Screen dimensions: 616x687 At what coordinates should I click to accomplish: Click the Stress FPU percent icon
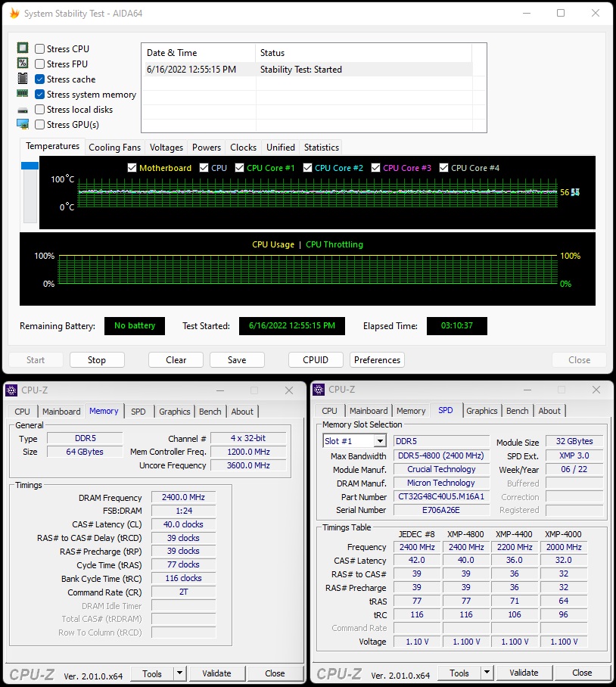[23, 63]
